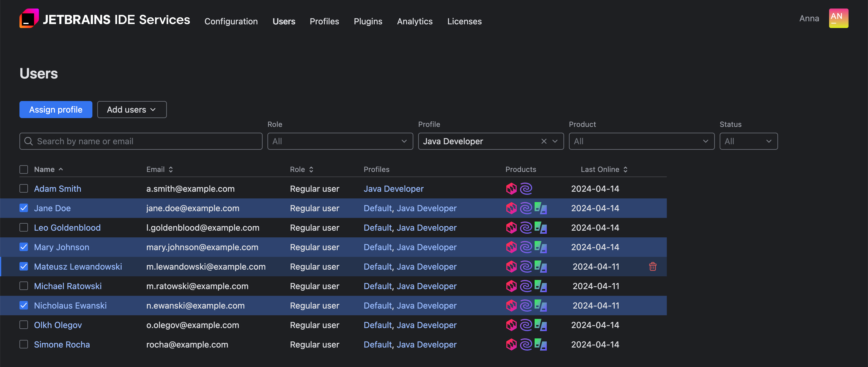Click Jane Doe's pink hexagon product icon
The image size is (868, 367).
[x=511, y=208]
